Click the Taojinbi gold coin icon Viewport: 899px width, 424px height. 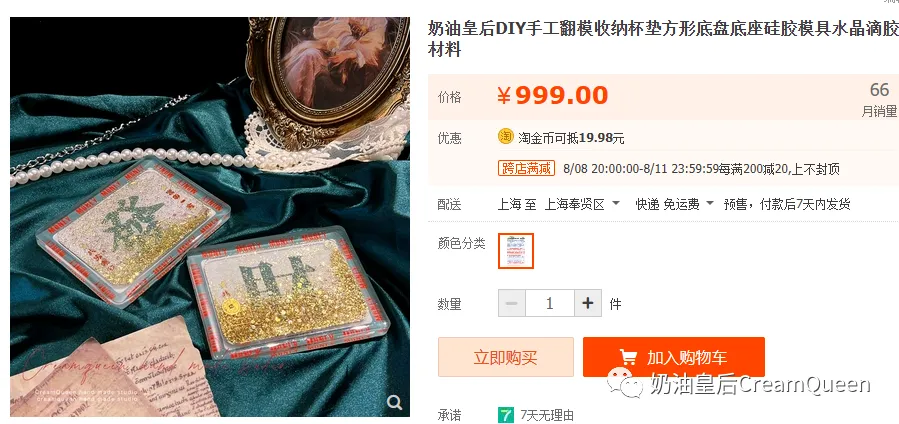506,137
